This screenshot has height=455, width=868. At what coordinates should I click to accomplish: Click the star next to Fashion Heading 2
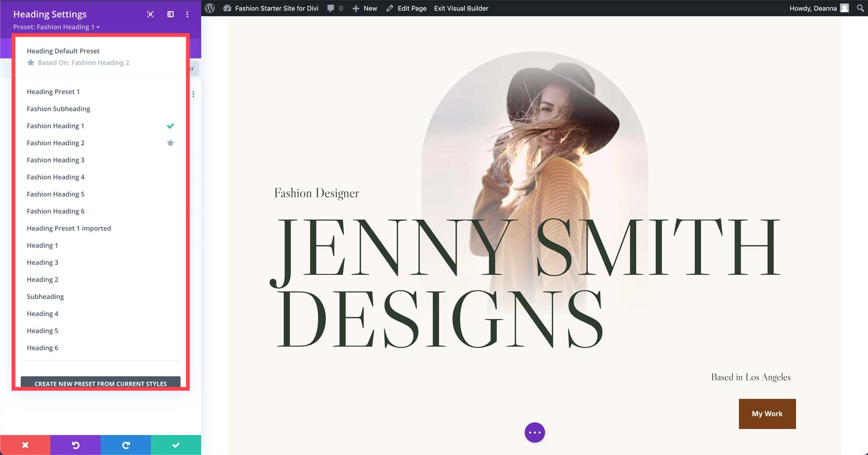pos(170,143)
